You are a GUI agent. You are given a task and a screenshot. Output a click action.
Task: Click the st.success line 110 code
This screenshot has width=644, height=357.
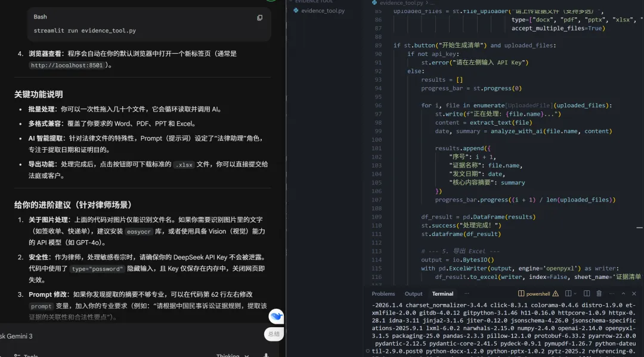pyautogui.click(x=461, y=226)
